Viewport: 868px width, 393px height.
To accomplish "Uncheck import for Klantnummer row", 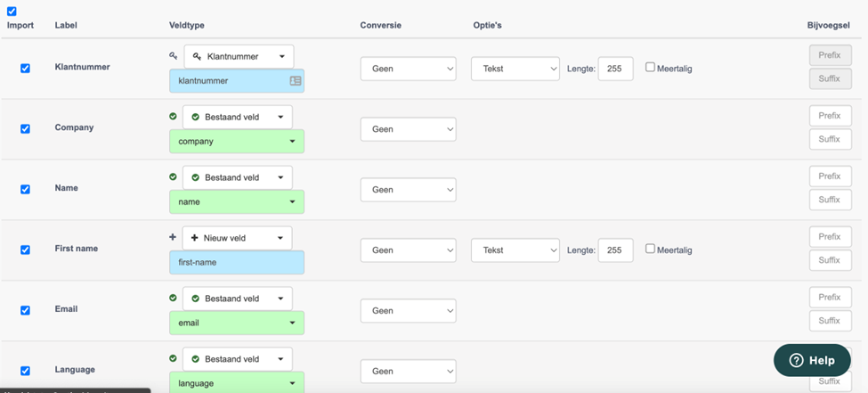I will pos(25,69).
